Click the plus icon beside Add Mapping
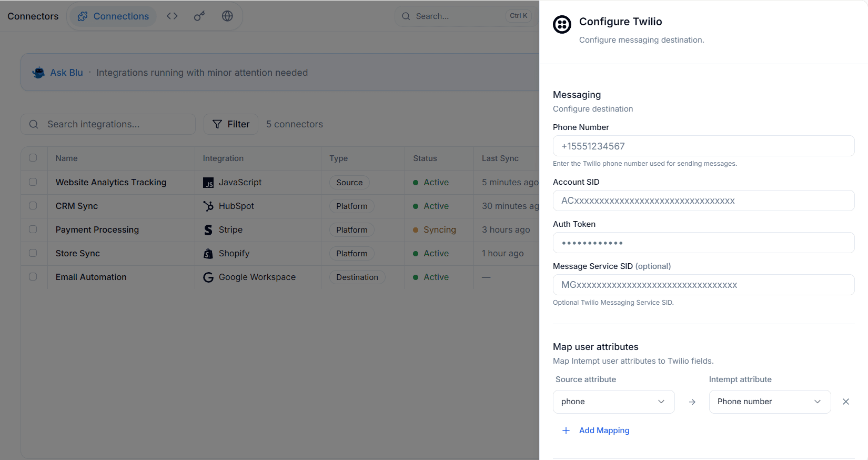This screenshot has width=868, height=460. (566, 431)
